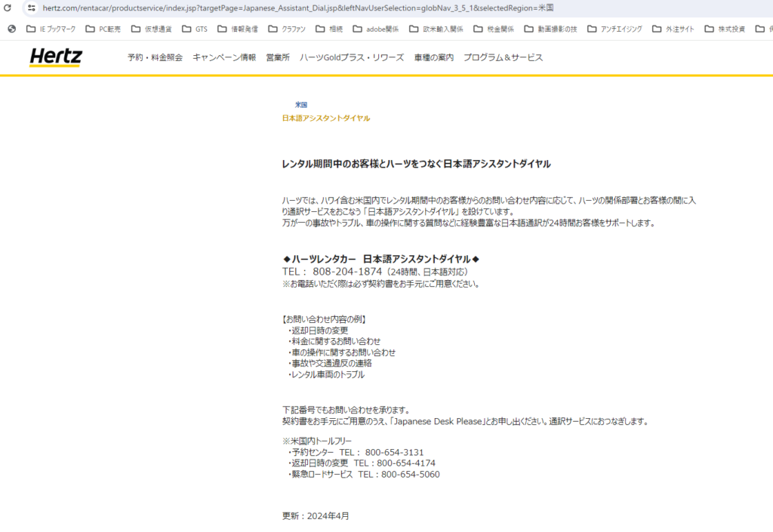Open the PC転売 bookmark folder

[x=103, y=29]
